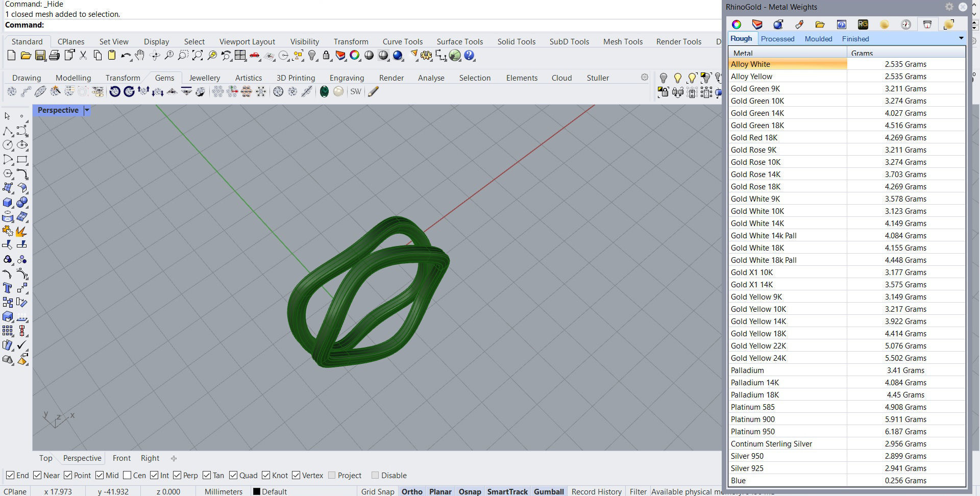The image size is (980, 496).
Task: Add a viewport tab with the plus icon
Action: (x=174, y=458)
